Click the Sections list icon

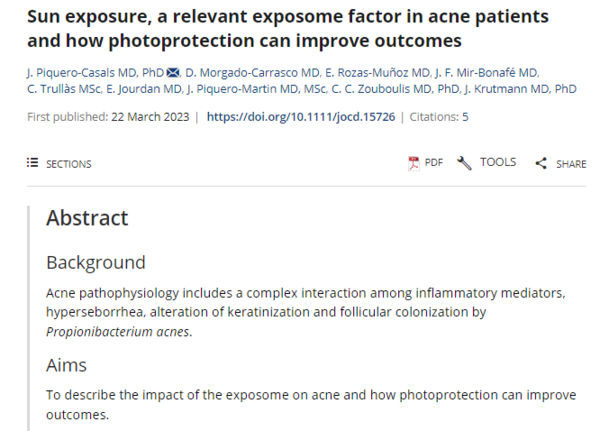[32, 163]
